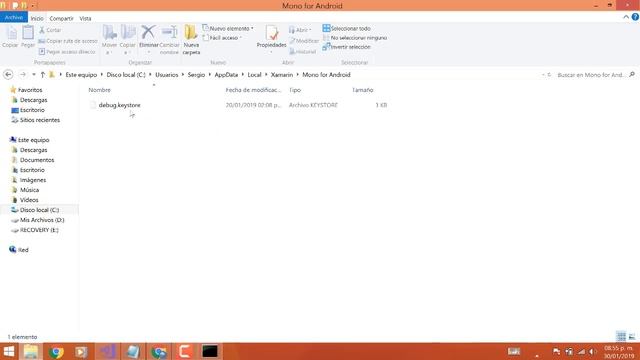Sort by Fecha de modificación column

click(x=253, y=90)
